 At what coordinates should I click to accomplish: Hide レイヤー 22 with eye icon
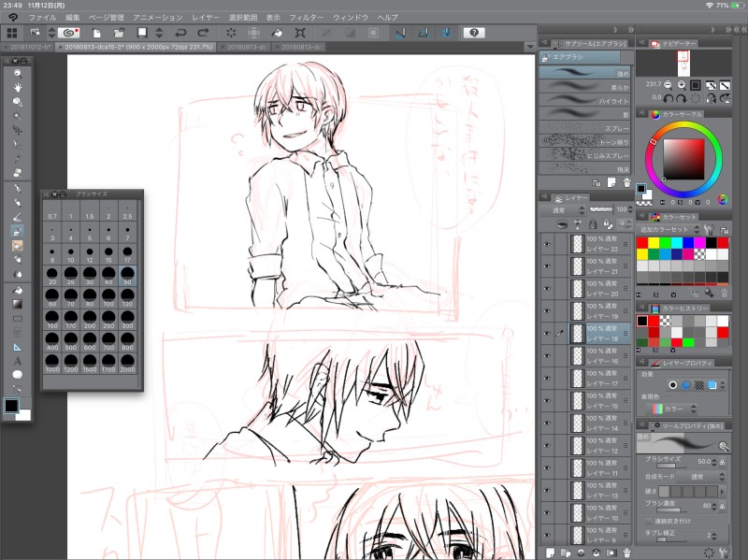[547, 244]
